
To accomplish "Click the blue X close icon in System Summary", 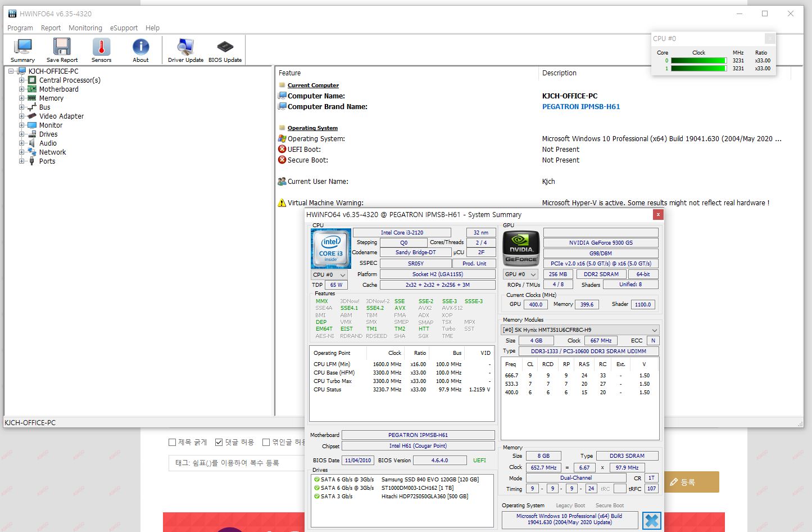I will (651, 521).
